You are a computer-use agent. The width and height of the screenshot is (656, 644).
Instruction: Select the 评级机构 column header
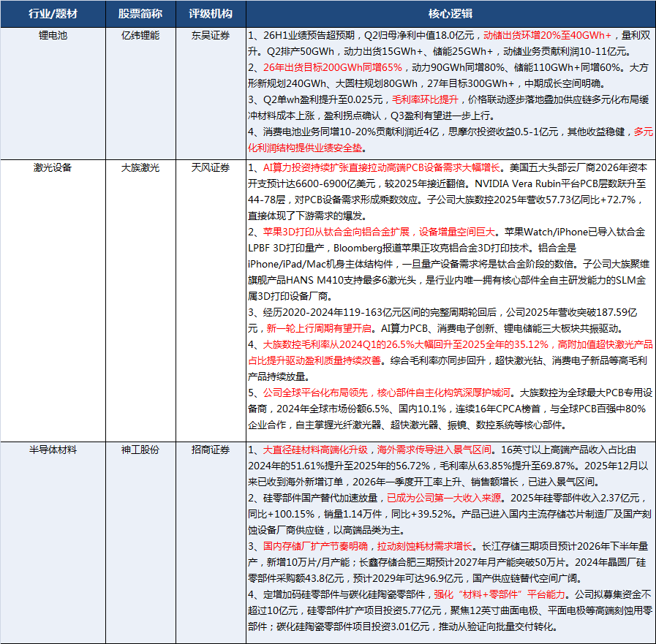211,14
